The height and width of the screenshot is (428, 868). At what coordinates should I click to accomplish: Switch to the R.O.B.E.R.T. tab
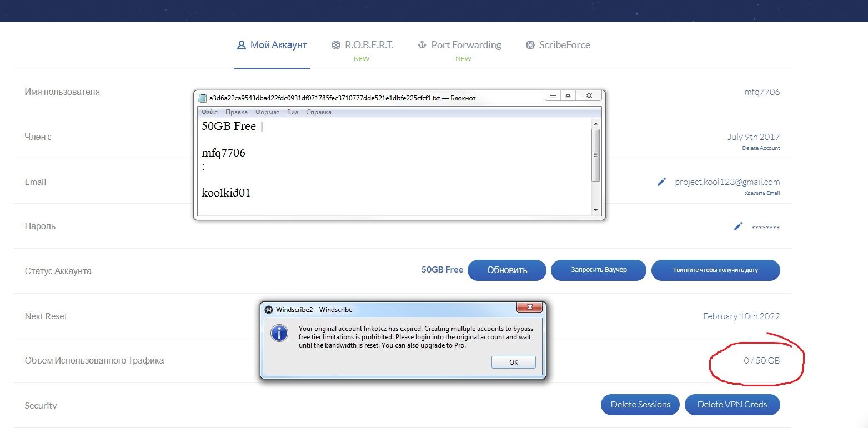(362, 45)
